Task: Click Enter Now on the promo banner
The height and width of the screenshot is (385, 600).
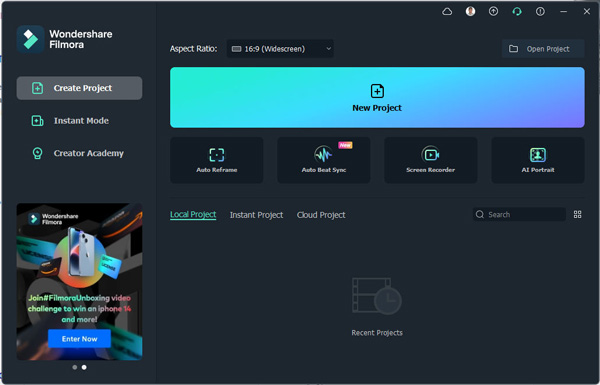Action: click(x=80, y=339)
